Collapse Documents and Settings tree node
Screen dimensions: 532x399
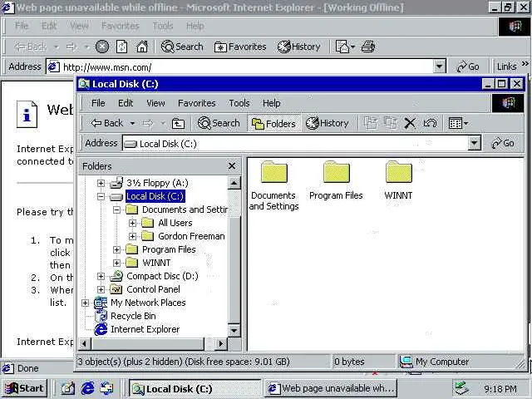click(116, 209)
